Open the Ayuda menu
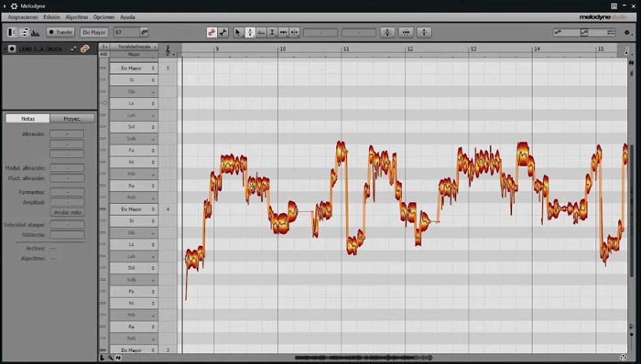 [x=127, y=17]
